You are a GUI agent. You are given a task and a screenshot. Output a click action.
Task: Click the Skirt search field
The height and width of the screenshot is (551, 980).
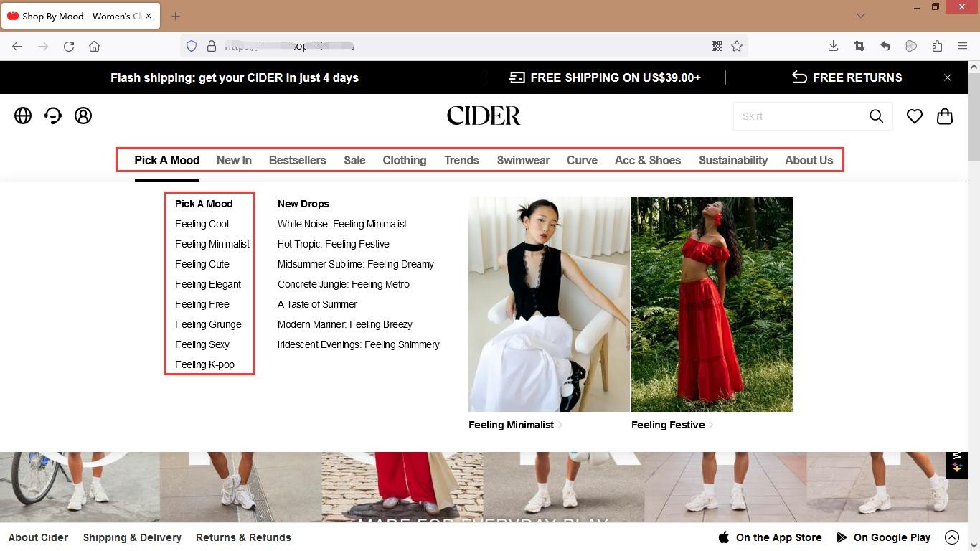click(x=800, y=116)
